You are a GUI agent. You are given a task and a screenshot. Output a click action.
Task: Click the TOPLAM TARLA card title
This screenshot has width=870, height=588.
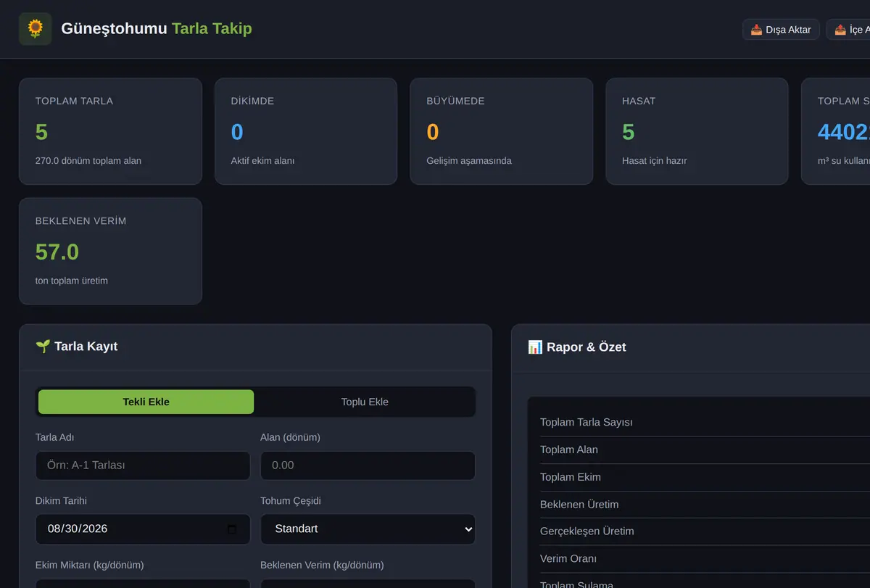(x=74, y=101)
